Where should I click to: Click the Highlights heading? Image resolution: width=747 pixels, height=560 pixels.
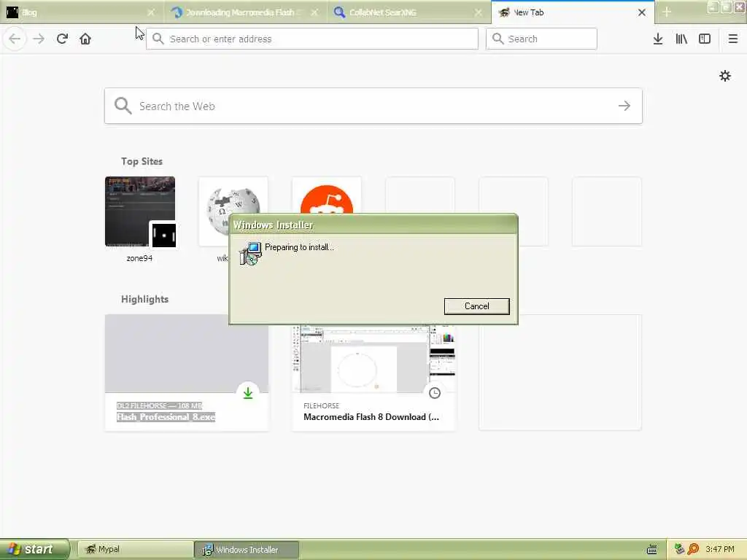point(145,299)
